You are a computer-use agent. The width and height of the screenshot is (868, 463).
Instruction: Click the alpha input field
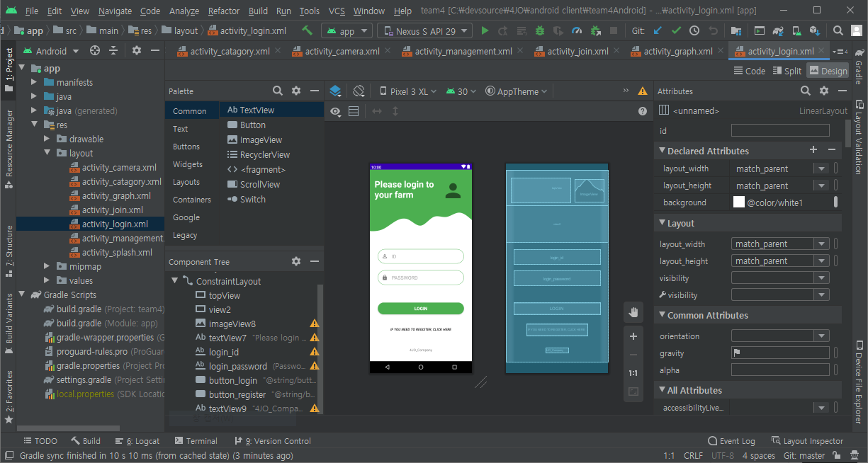(x=780, y=370)
